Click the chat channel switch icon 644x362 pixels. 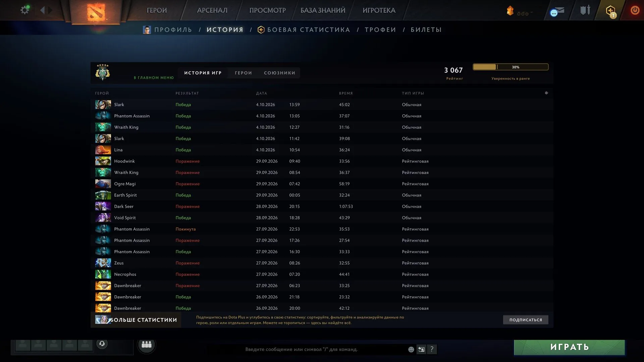coord(421,349)
